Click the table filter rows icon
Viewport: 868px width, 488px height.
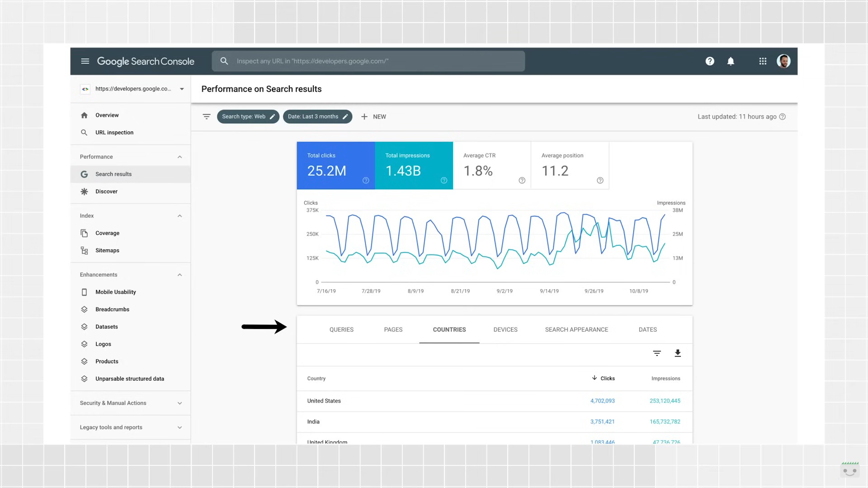tap(657, 353)
